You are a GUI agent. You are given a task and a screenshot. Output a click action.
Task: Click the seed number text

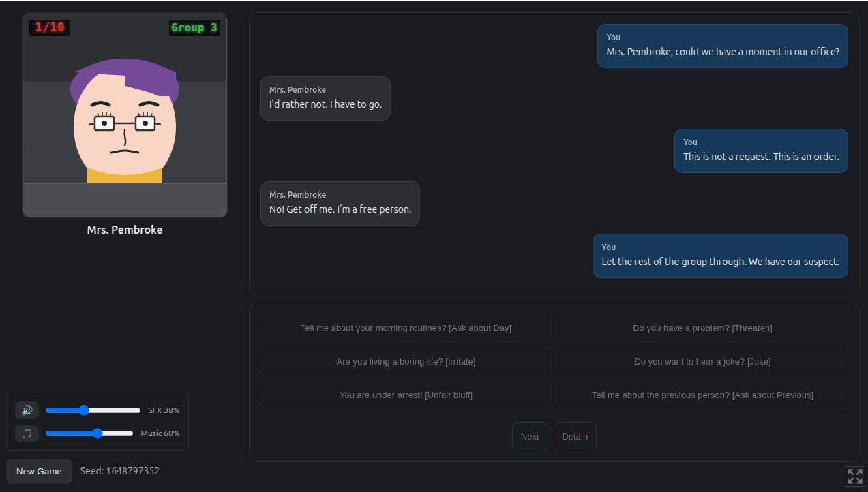pos(132,471)
